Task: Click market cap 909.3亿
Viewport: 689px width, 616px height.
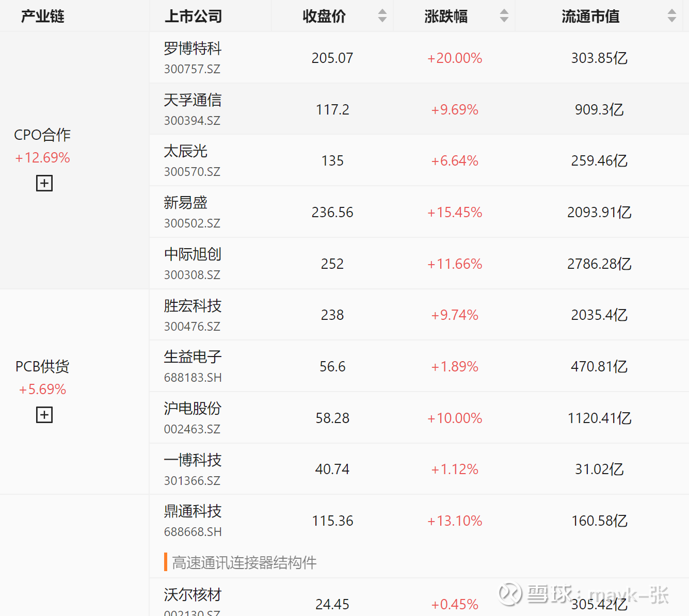Action: click(599, 110)
